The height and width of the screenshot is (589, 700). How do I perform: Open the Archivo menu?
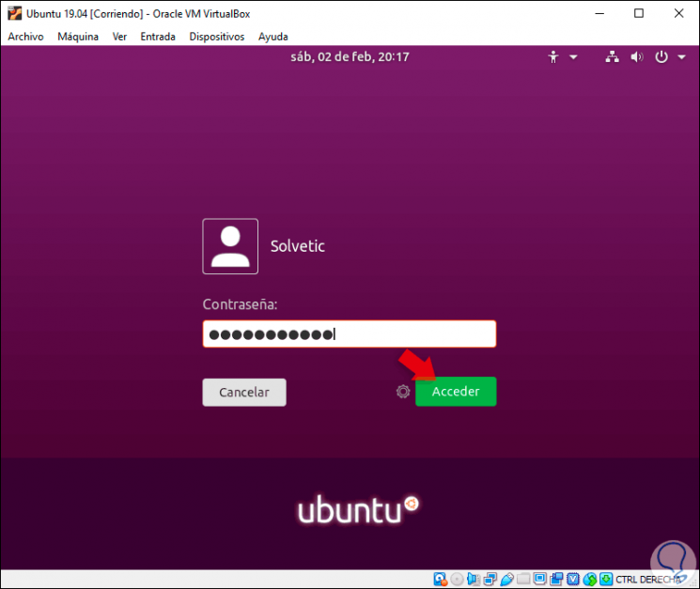26,37
